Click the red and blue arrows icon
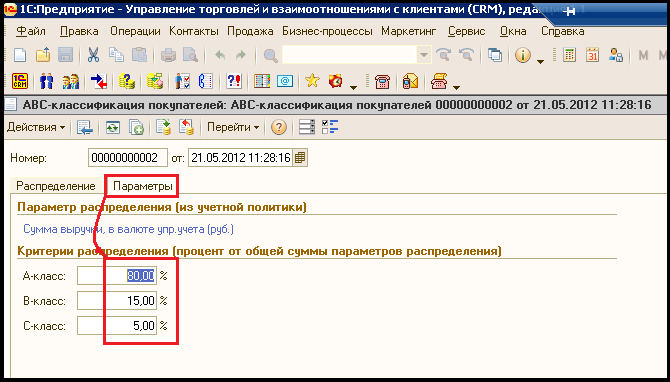 click(99, 81)
